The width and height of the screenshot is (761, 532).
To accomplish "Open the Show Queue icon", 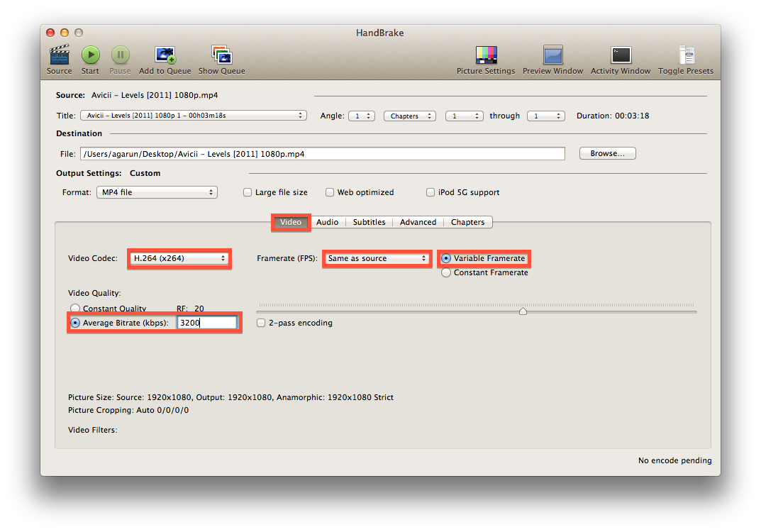I will [222, 55].
